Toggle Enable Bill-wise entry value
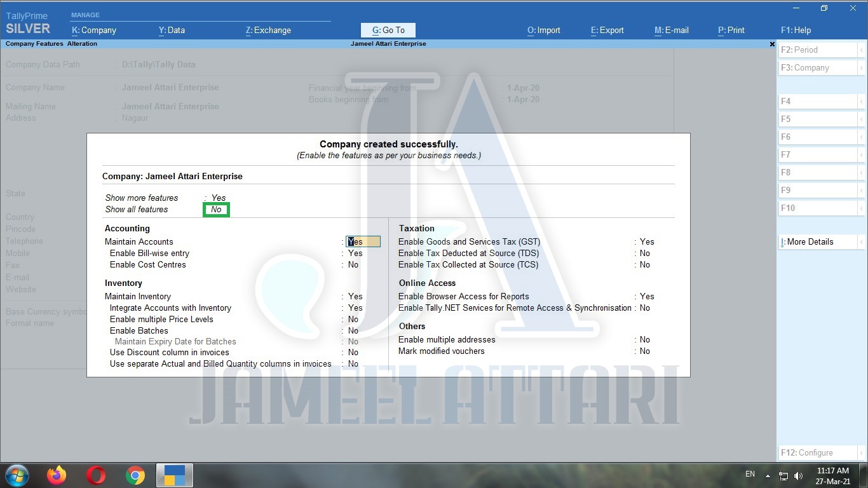 [x=355, y=253]
